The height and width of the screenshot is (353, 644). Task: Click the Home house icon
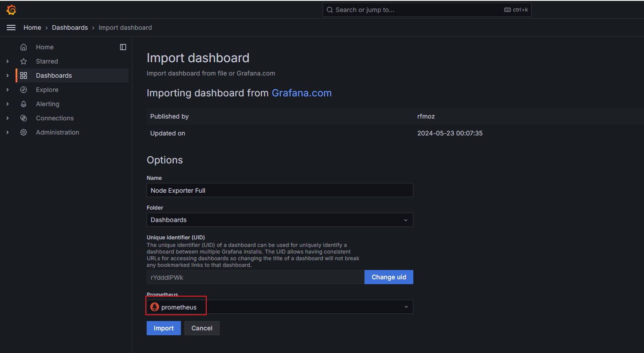click(24, 47)
